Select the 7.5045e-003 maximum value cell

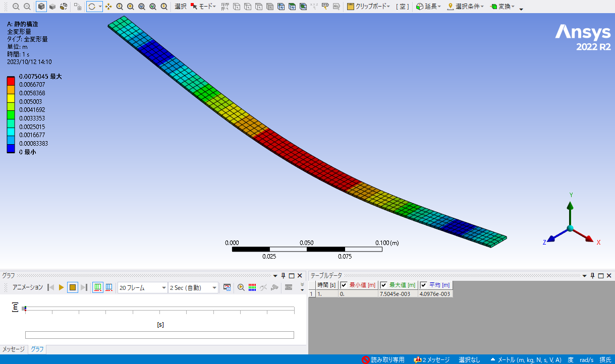(x=398, y=293)
